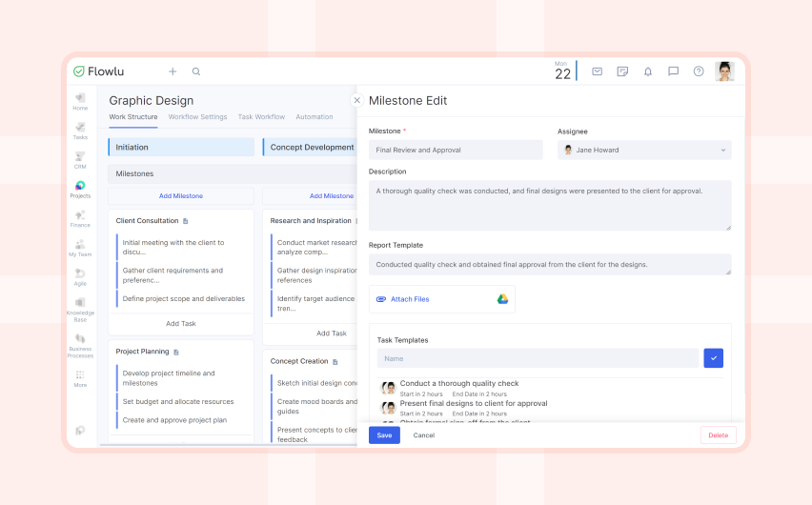Confirm task template with blue checkmark button

click(x=713, y=358)
